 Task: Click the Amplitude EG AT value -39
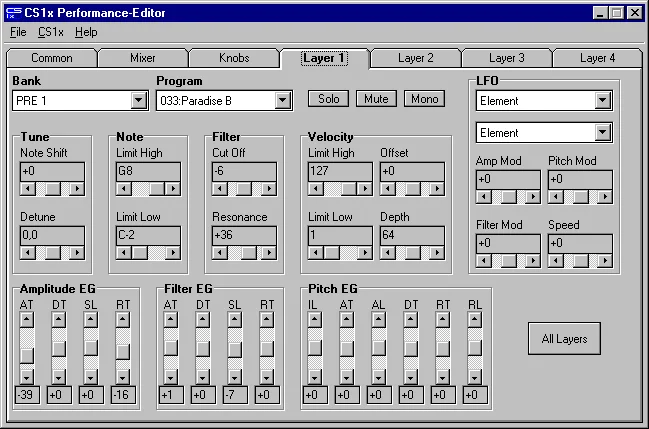[x=27, y=395]
